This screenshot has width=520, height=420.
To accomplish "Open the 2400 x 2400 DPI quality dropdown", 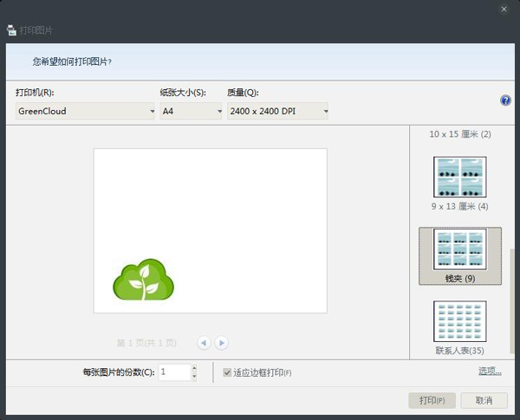I will pyautogui.click(x=277, y=111).
